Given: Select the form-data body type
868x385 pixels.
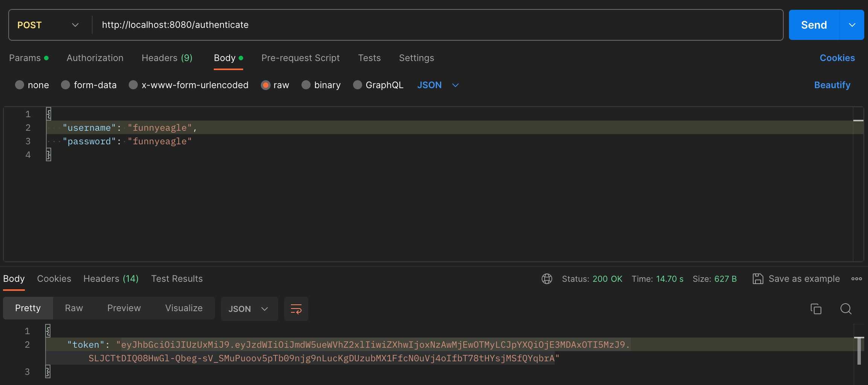Looking at the screenshot, I should 65,85.
